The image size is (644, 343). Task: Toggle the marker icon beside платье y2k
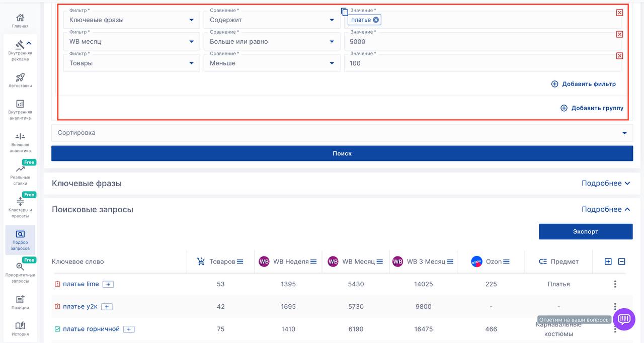tap(57, 307)
